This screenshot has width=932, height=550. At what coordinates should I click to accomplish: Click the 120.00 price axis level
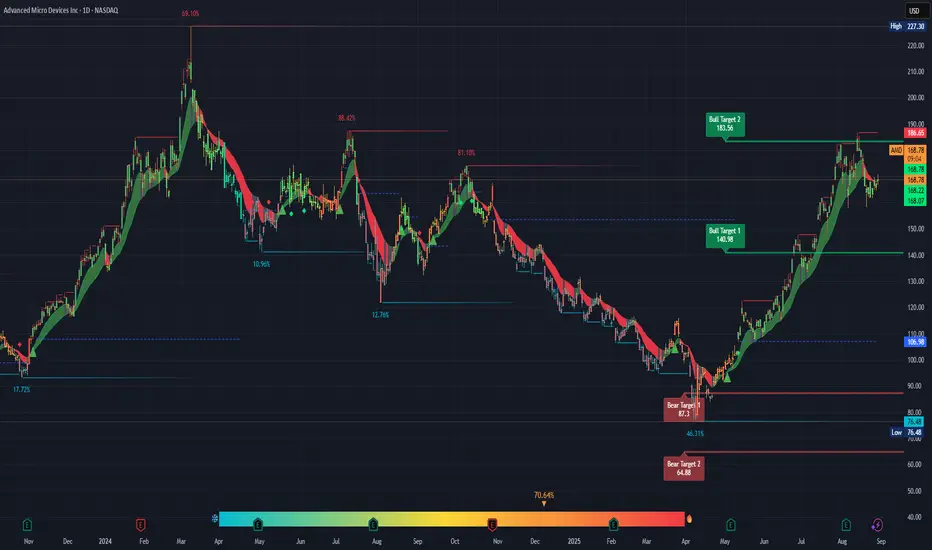[x=915, y=307]
